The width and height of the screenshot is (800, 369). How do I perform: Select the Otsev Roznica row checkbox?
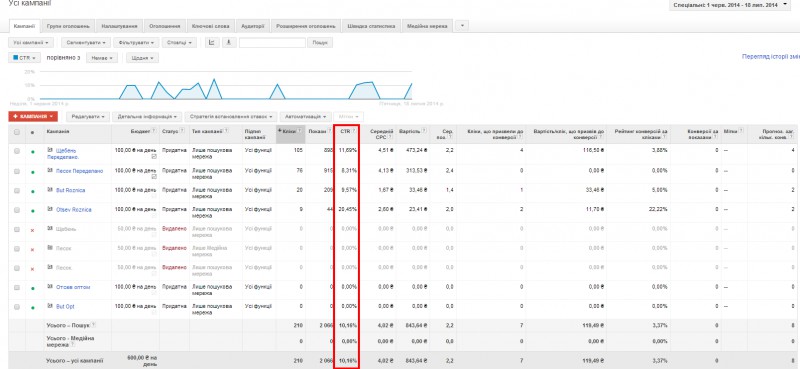coord(17,210)
